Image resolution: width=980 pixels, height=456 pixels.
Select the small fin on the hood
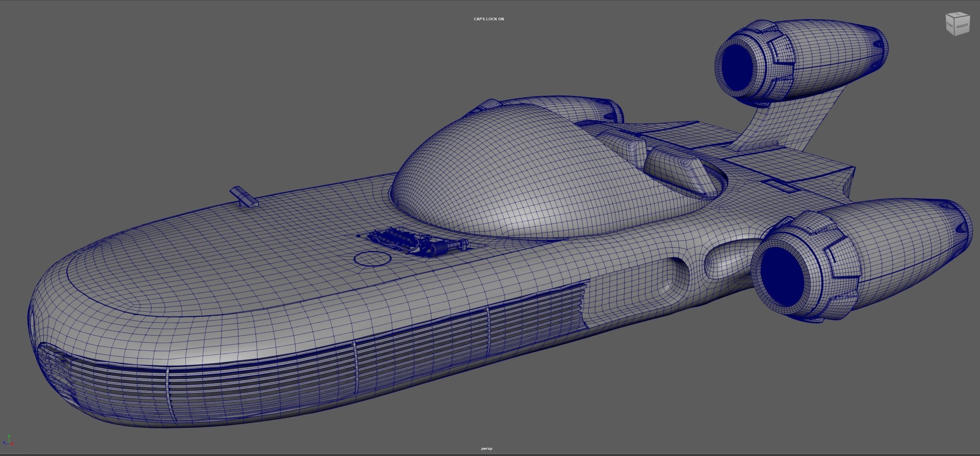pos(243,196)
